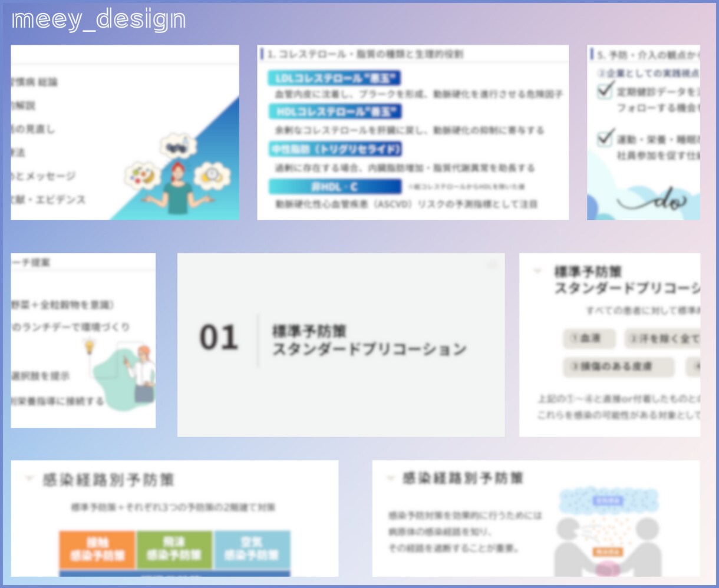Select the LDLコレステロール label
The height and width of the screenshot is (588, 719).
[335, 78]
